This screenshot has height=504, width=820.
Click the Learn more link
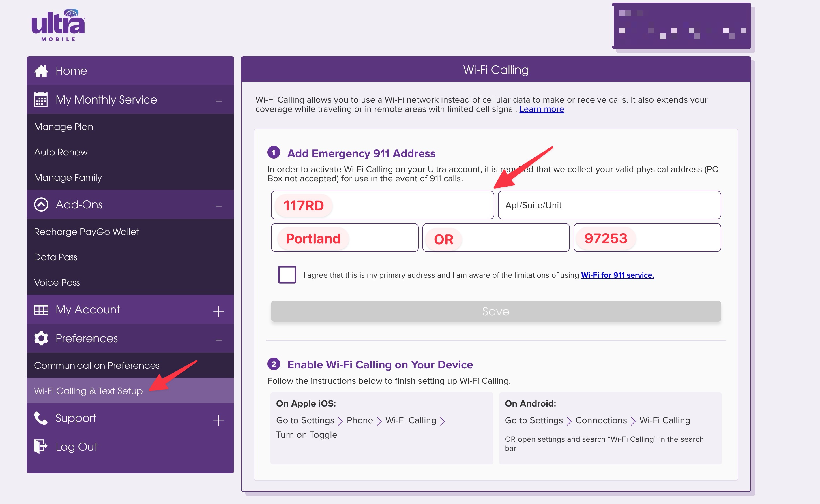(x=541, y=109)
